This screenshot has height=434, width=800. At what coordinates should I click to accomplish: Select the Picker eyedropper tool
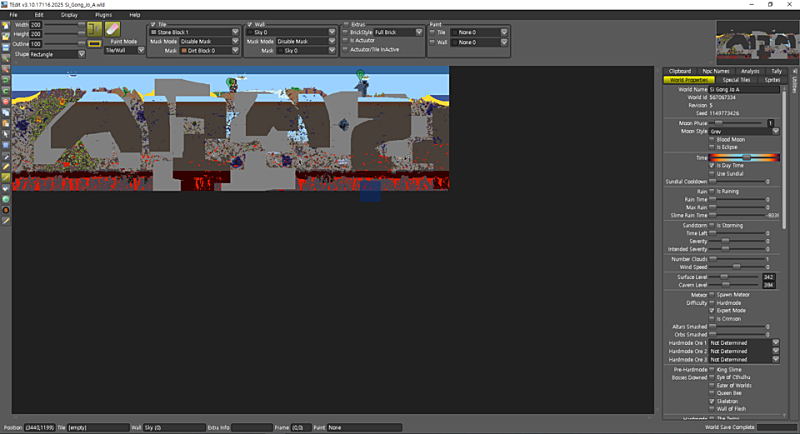pos(6,157)
